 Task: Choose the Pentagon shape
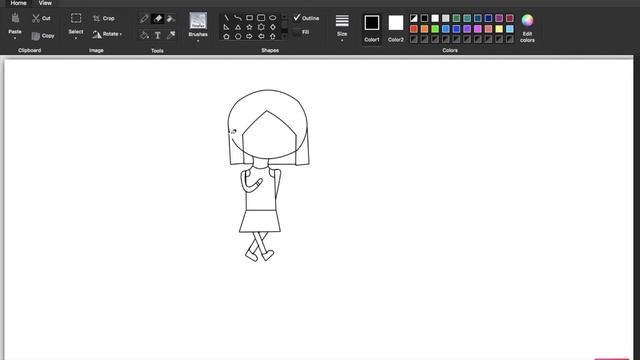click(226, 36)
